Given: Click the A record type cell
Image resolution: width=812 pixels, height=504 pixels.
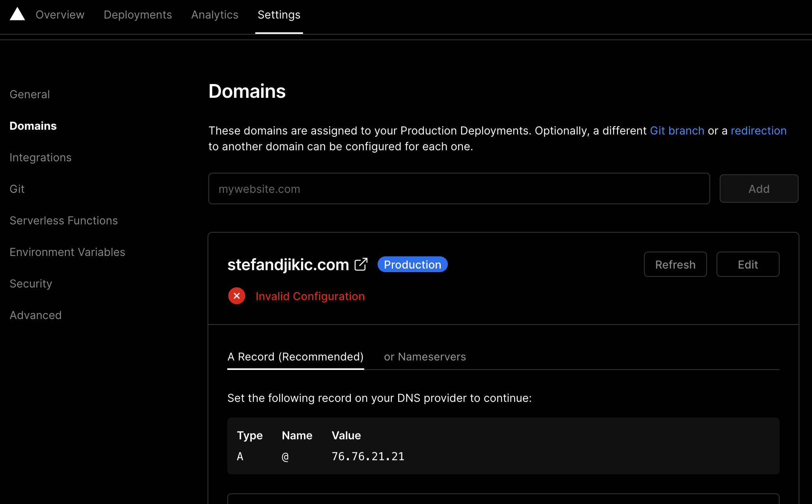Looking at the screenshot, I should coord(240,456).
